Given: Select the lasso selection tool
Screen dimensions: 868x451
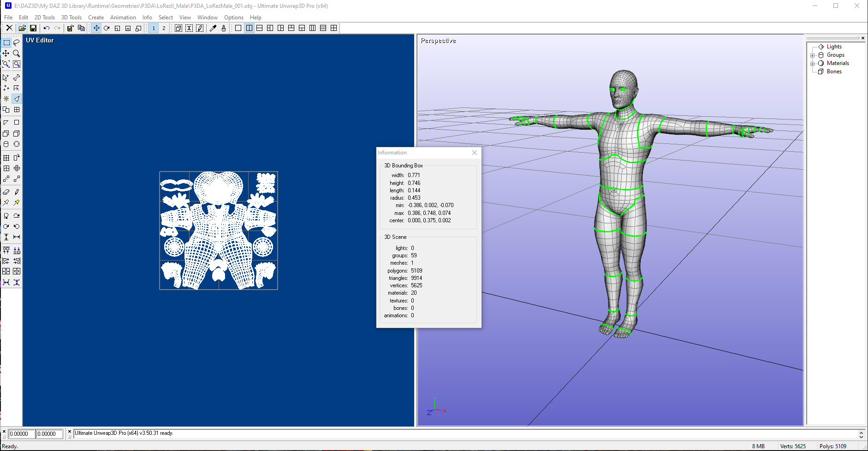Looking at the screenshot, I should click(17, 42).
